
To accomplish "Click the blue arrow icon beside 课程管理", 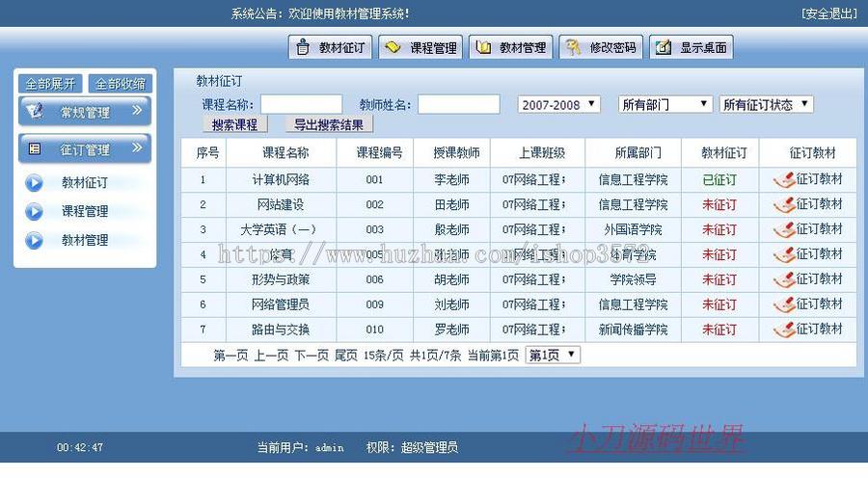I will coord(34,211).
